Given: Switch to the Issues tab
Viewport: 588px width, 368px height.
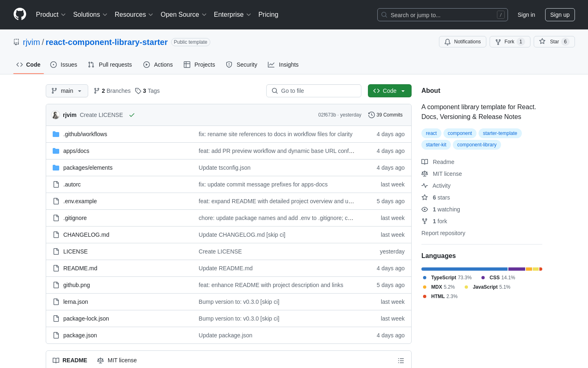Looking at the screenshot, I should coord(64,65).
